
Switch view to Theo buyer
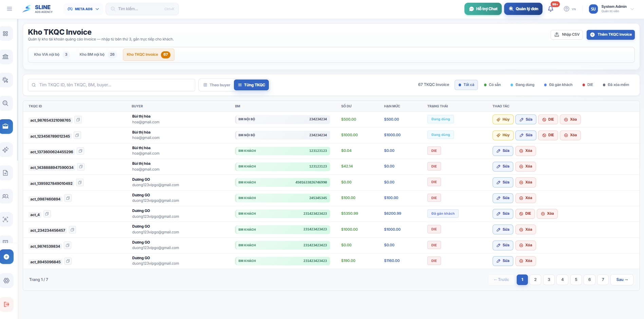[x=217, y=85]
